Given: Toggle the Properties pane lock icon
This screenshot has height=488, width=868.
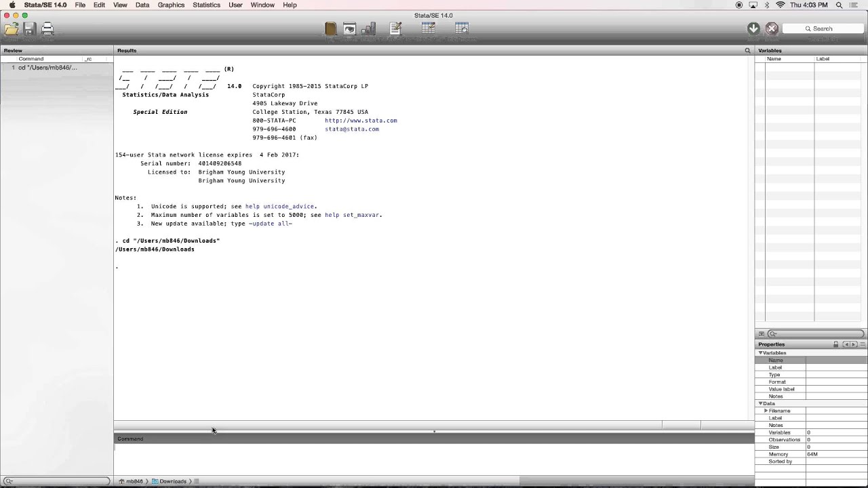Looking at the screenshot, I should pyautogui.click(x=836, y=344).
